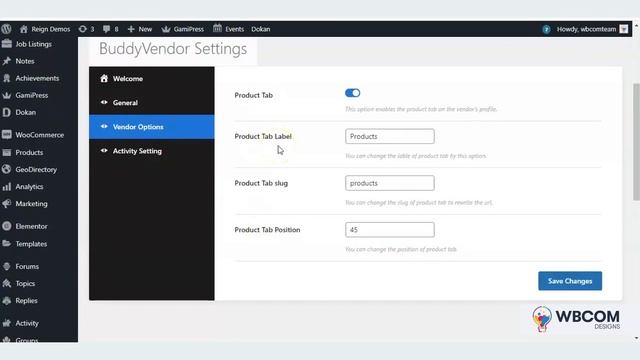Image resolution: width=640 pixels, height=360 pixels.
Task: Switch to the Welcome settings tab
Action: tap(151, 79)
